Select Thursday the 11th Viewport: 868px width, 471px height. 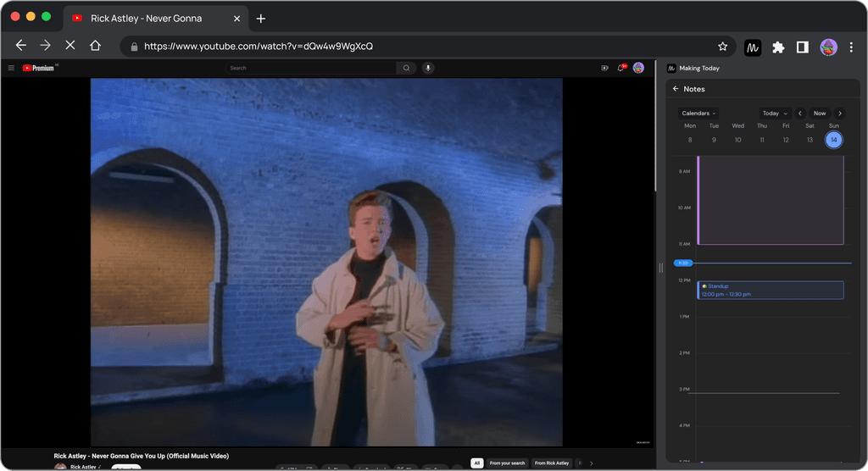(762, 140)
